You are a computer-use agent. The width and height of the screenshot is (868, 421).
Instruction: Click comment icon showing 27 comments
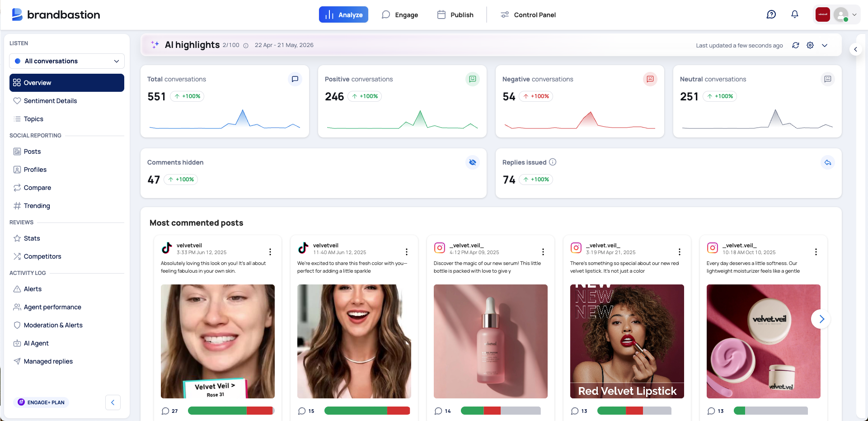coord(165,411)
